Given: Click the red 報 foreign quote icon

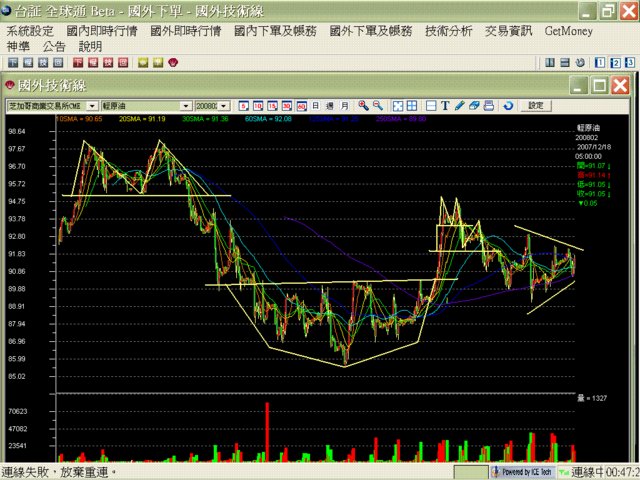Looking at the screenshot, I should pyautogui.click(x=93, y=62).
